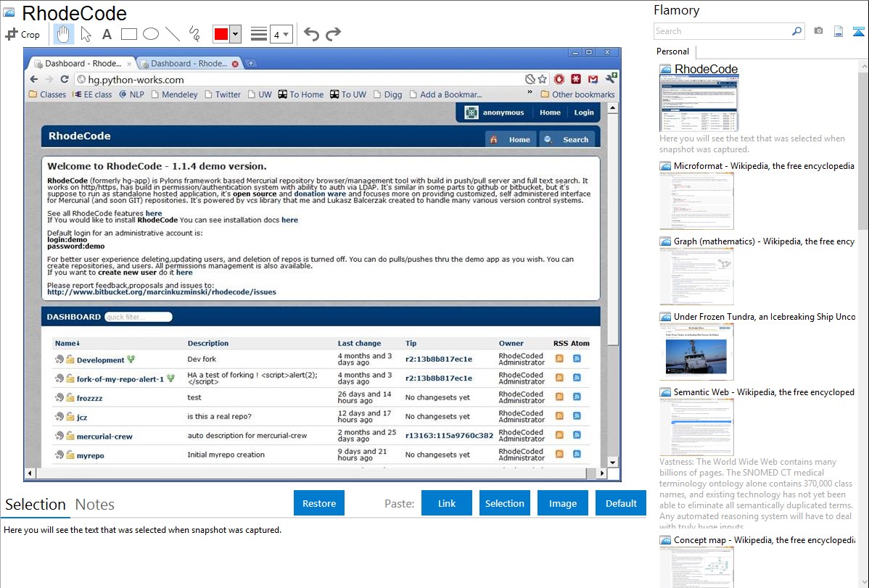Click the Gmail extension icon

point(593,79)
